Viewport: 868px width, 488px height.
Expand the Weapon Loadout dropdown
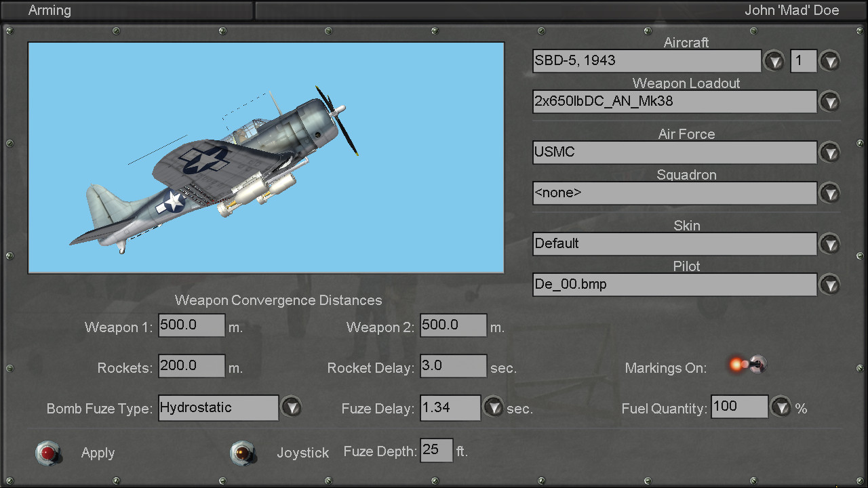(x=829, y=102)
